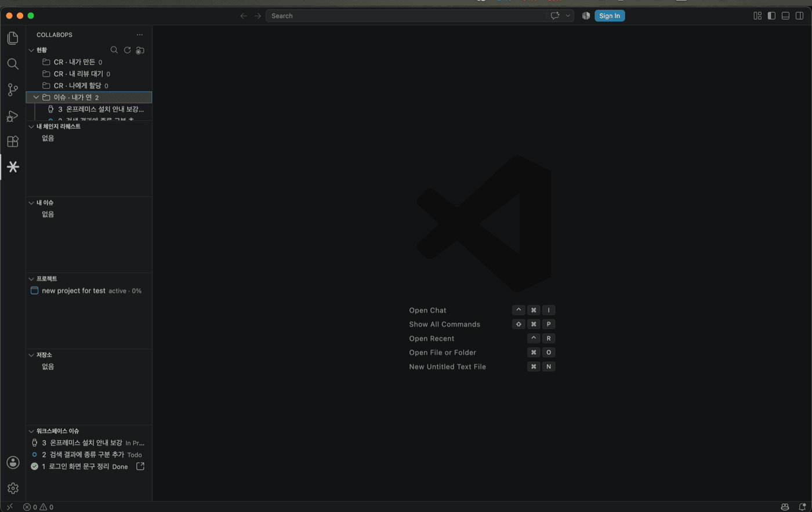Open the chat dropdown arrow
This screenshot has width=812, height=512.
coord(568,16)
